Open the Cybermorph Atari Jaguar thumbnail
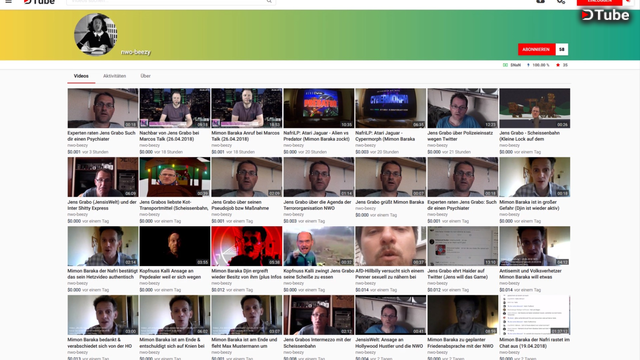The image size is (640, 360). click(391, 108)
